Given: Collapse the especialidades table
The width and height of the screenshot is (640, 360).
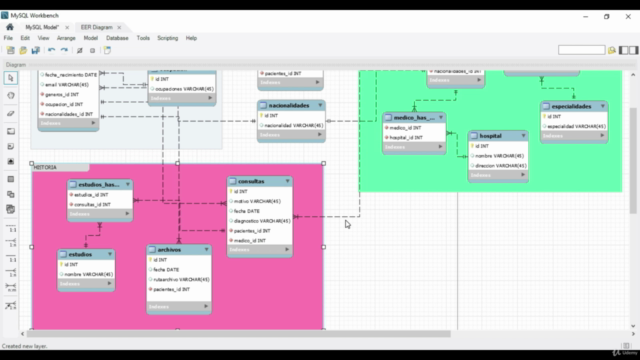Looking at the screenshot, I should pyautogui.click(x=603, y=106).
